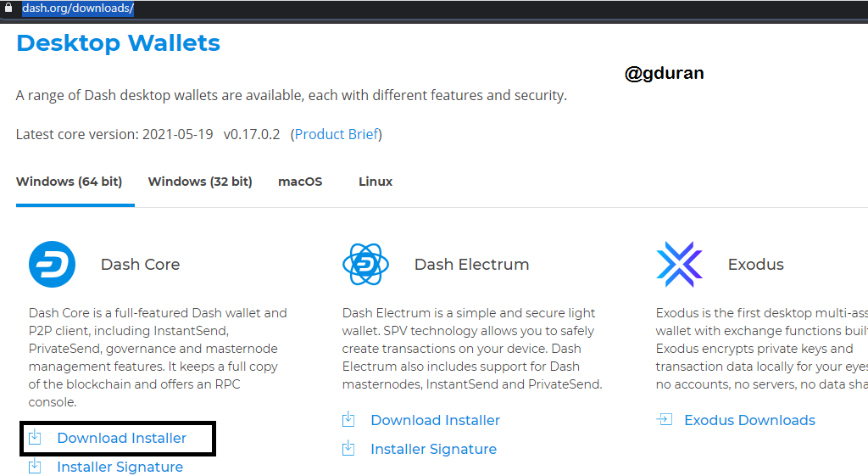Open the Product Brief link
The height and width of the screenshot is (476, 868).
[x=336, y=134]
